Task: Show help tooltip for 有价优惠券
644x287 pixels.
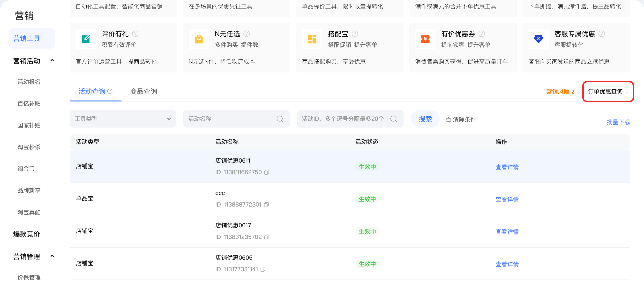Action: coord(482,34)
